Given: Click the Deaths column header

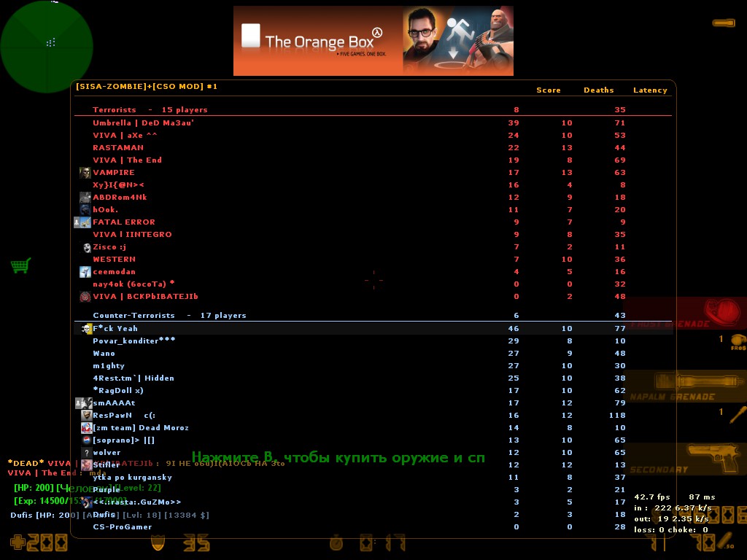Looking at the screenshot, I should click(598, 90).
